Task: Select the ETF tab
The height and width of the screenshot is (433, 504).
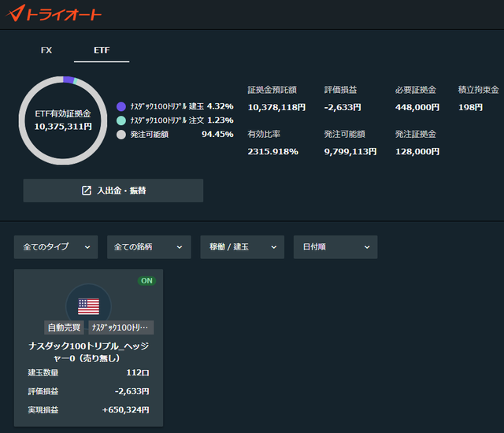Action: 102,50
